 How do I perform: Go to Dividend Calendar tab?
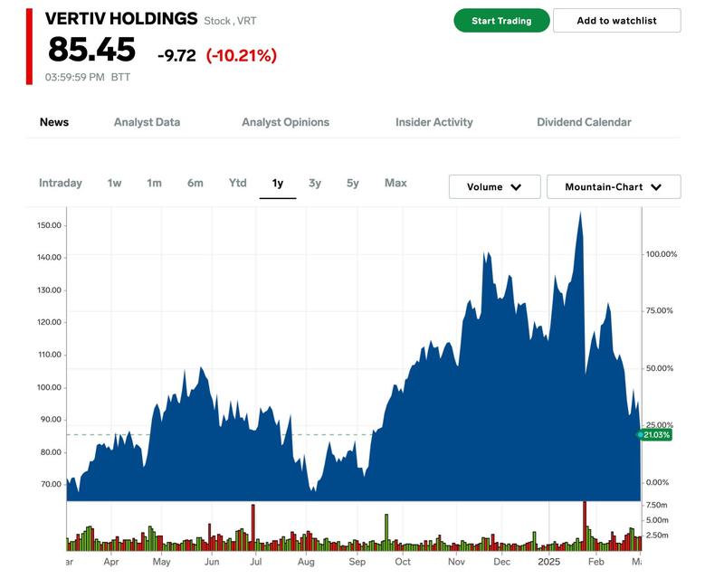[x=584, y=122]
